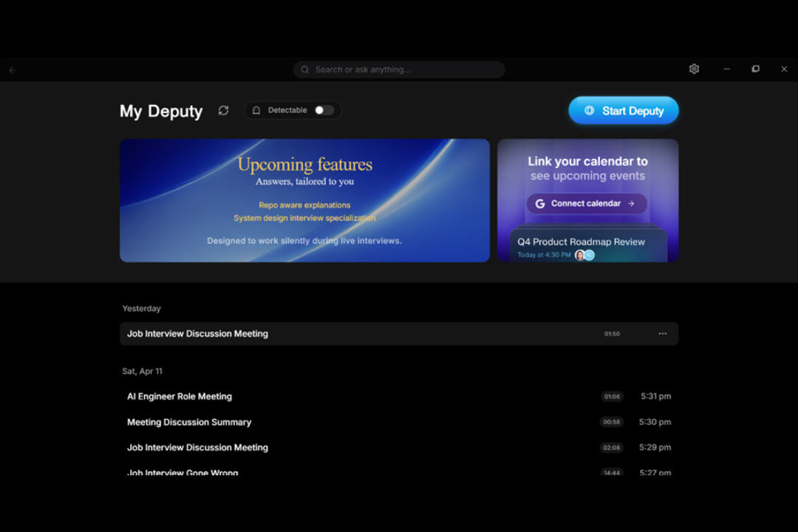
Task: Click the 01:50 duration label
Action: [612, 334]
